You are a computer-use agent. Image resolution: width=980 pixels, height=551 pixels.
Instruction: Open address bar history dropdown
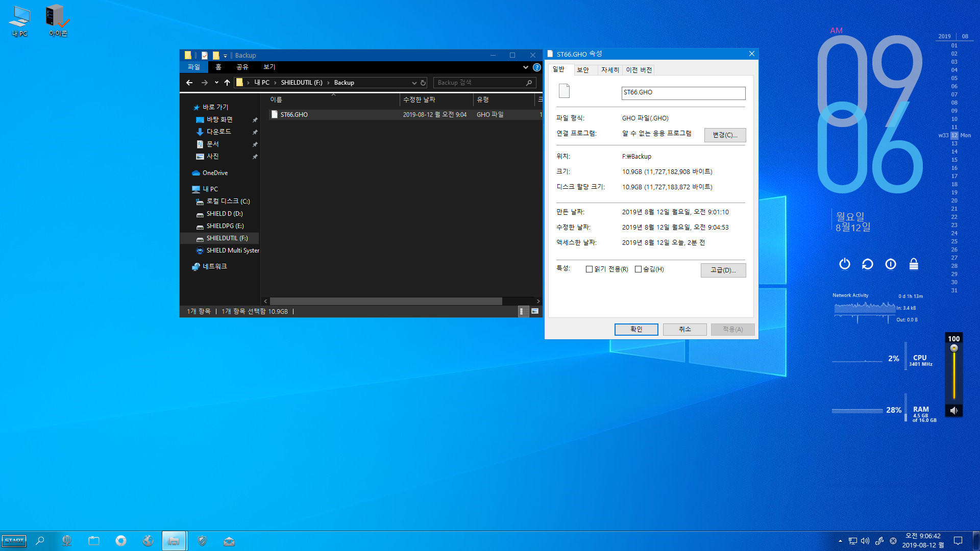pos(414,83)
